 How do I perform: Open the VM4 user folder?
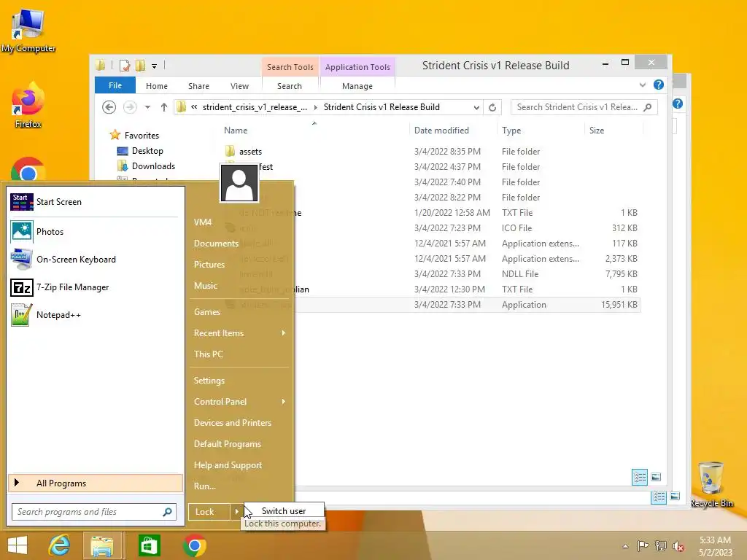click(203, 222)
